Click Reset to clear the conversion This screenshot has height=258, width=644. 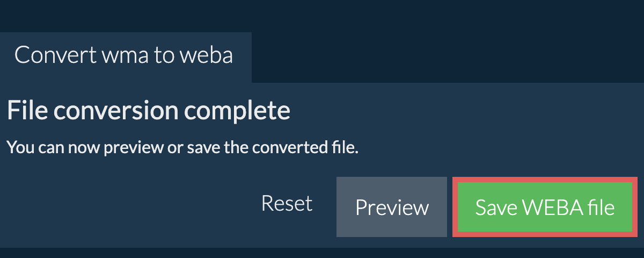pos(287,203)
